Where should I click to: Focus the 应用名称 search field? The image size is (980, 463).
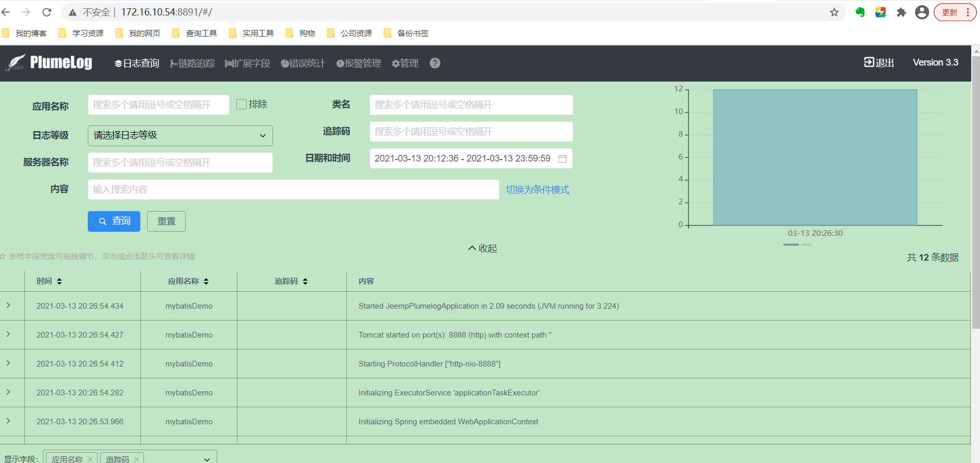click(x=158, y=105)
